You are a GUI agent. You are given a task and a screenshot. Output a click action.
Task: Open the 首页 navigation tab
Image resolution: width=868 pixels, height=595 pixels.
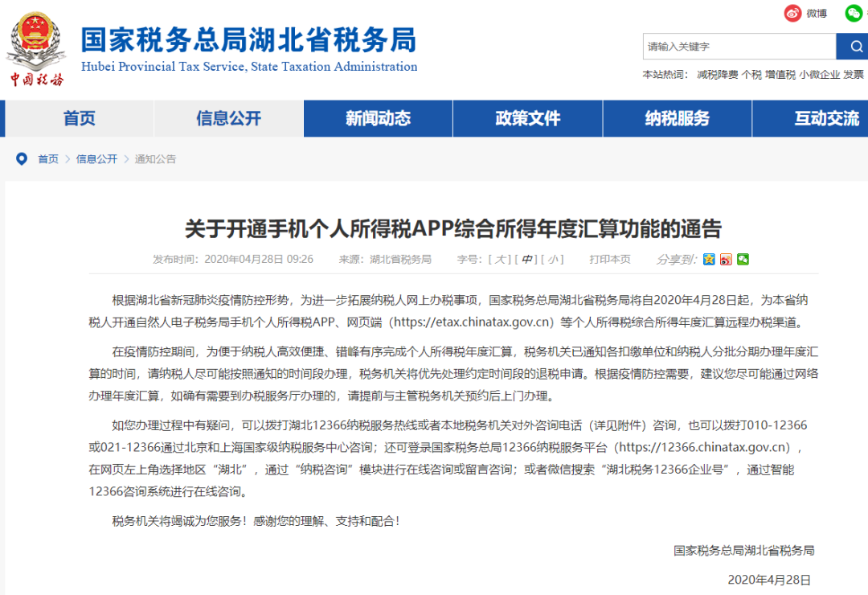[x=80, y=119]
